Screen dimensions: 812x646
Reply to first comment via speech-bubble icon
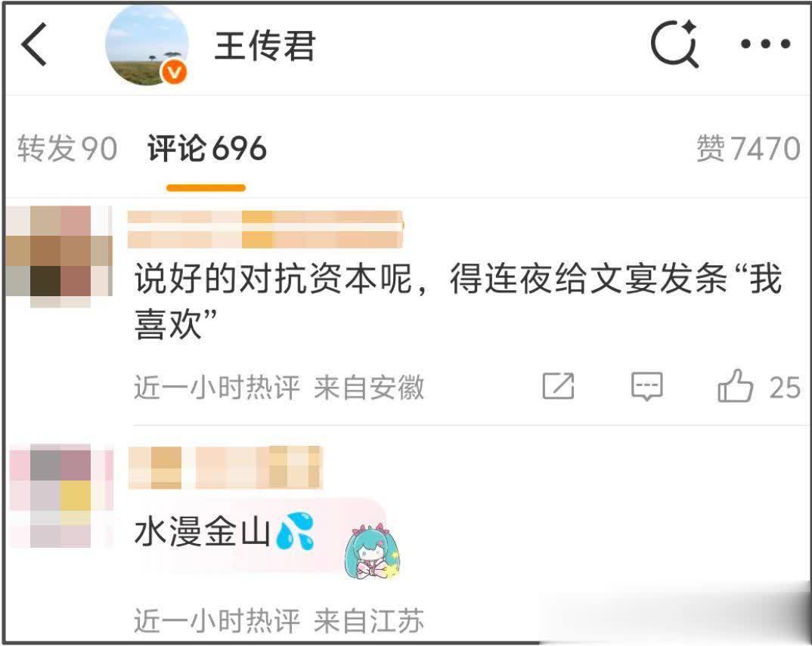click(647, 386)
